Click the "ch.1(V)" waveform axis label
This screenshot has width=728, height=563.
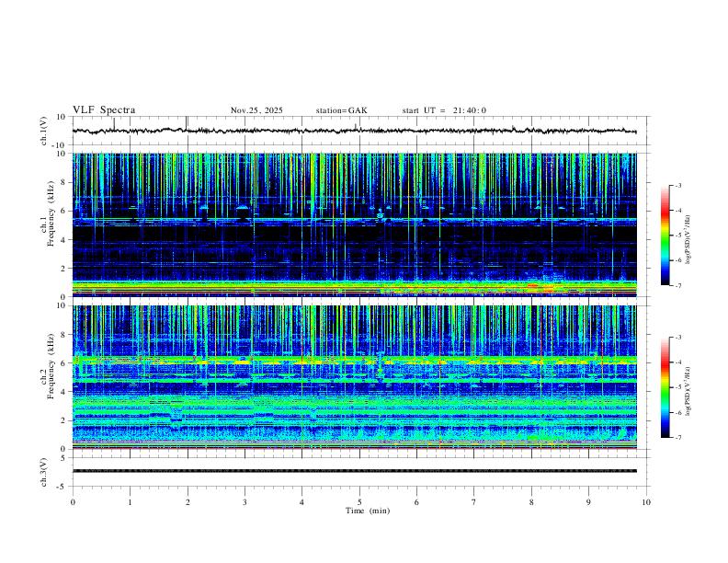(x=44, y=131)
